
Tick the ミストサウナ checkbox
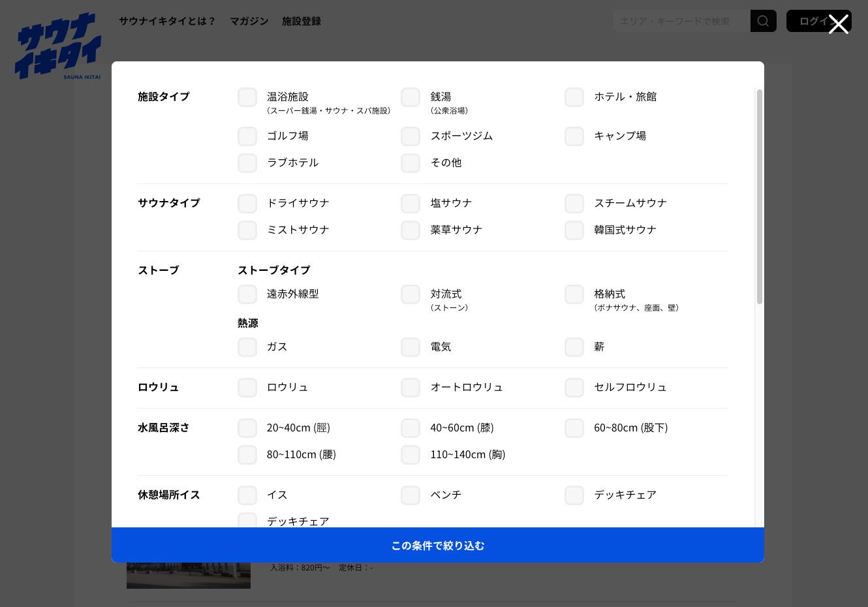point(247,230)
